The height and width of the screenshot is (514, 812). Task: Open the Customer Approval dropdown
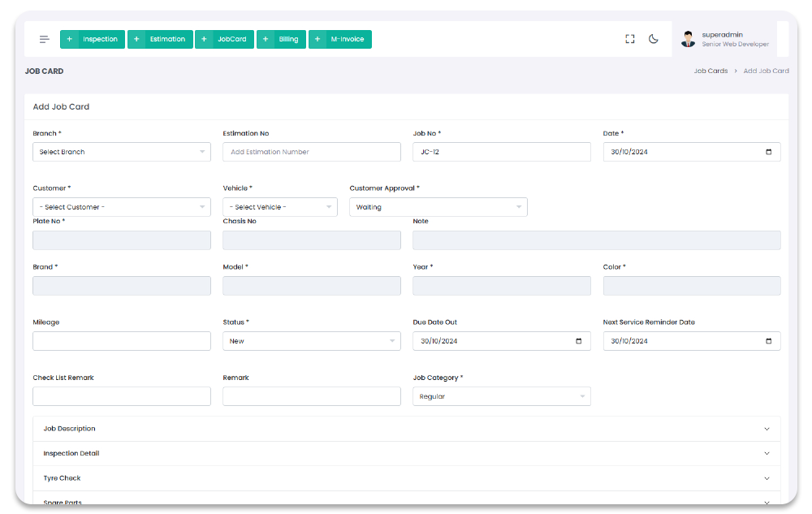coord(438,207)
